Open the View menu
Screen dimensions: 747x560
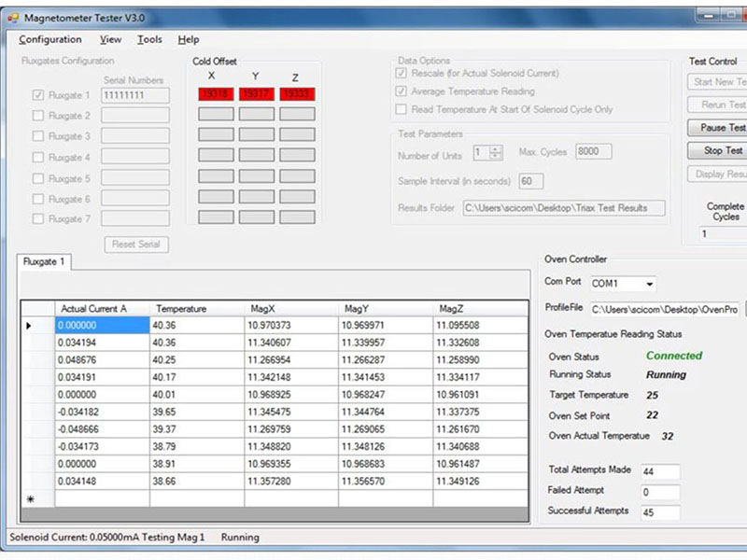[110, 39]
